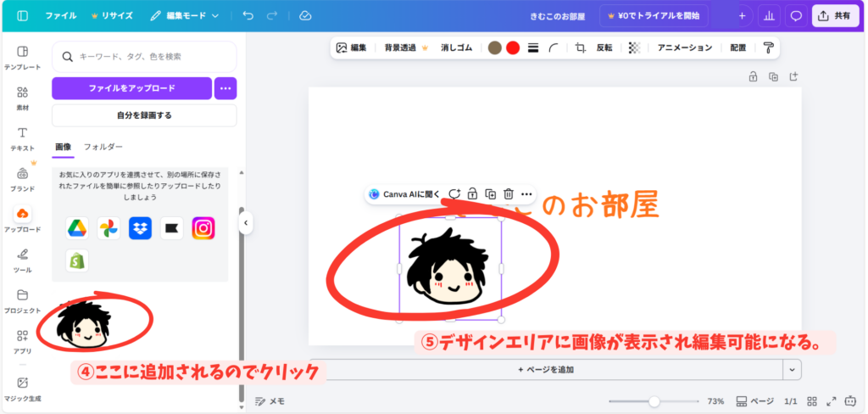Open the 素材 elements panel

(x=22, y=98)
